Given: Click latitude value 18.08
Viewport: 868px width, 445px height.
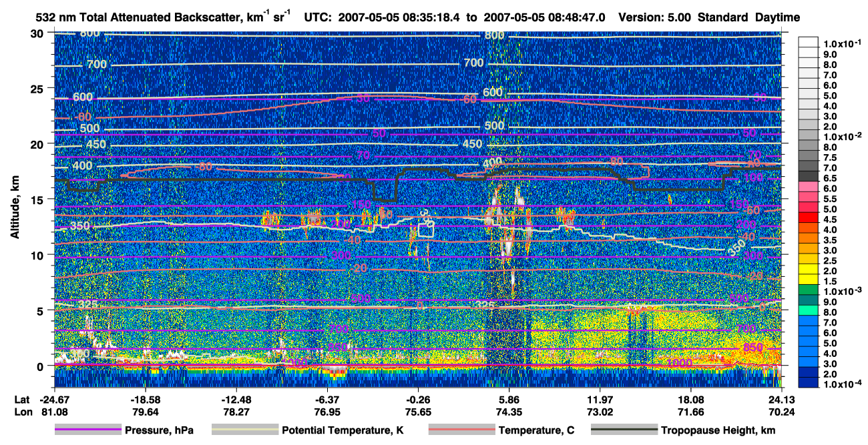Looking at the screenshot, I should (x=691, y=399).
